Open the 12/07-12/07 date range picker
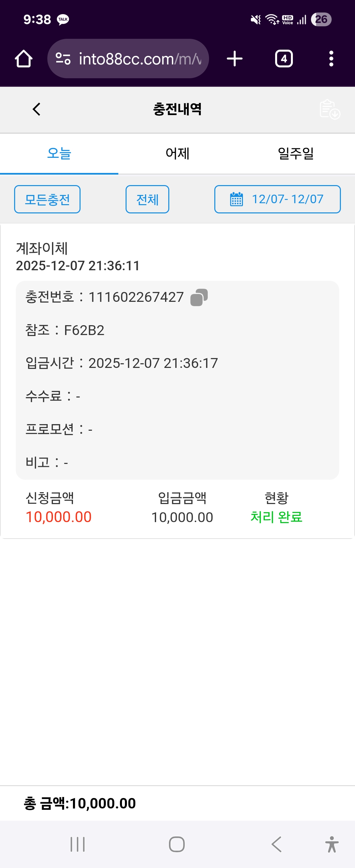 pyautogui.click(x=287, y=199)
